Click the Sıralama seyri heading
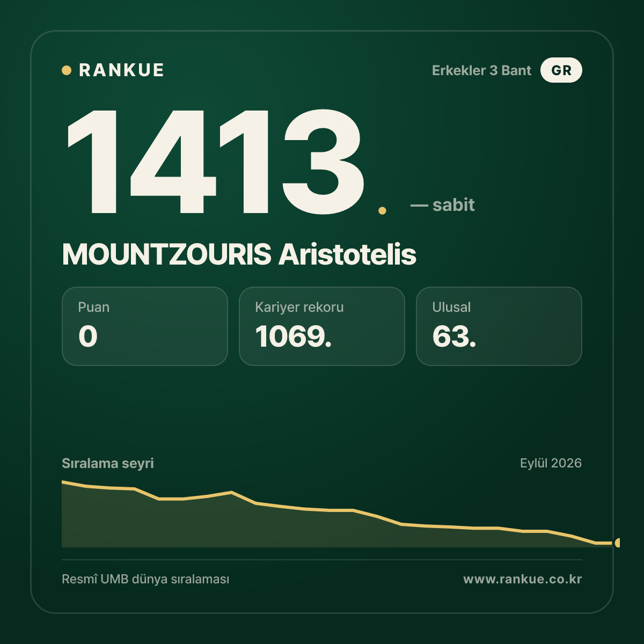Viewport: 644px width, 644px height. [108, 463]
